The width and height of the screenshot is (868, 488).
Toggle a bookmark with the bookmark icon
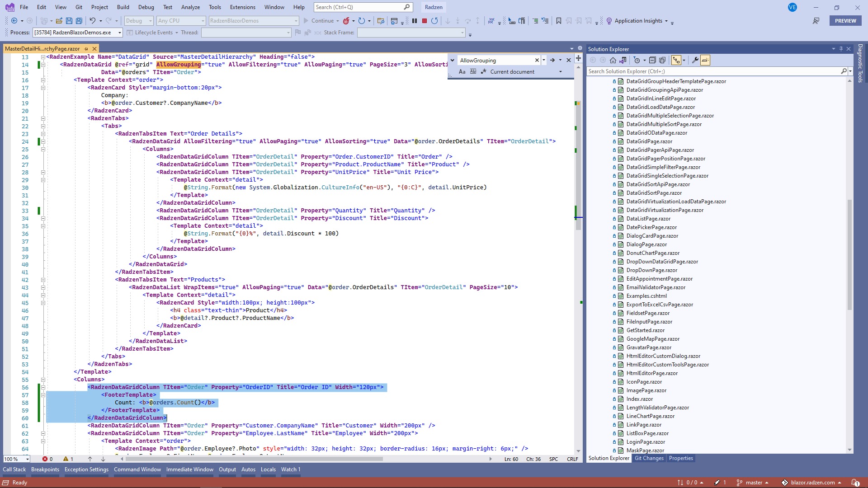tap(558, 21)
